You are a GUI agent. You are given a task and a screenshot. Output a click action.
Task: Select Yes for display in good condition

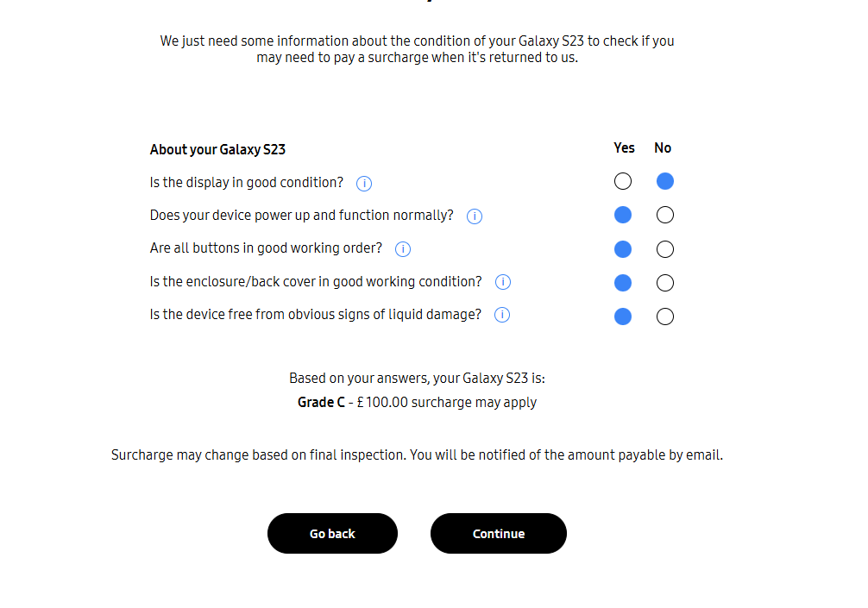(x=623, y=181)
